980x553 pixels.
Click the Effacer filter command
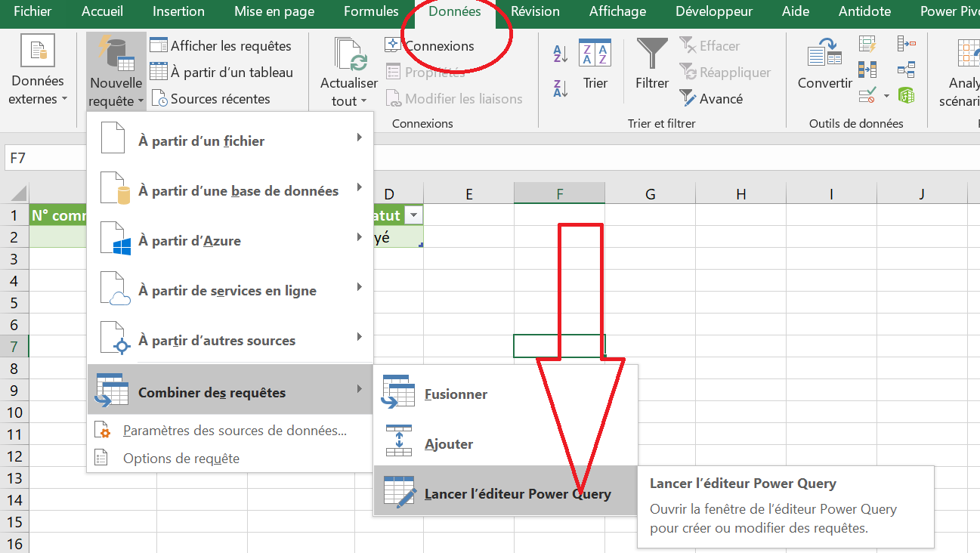[709, 46]
